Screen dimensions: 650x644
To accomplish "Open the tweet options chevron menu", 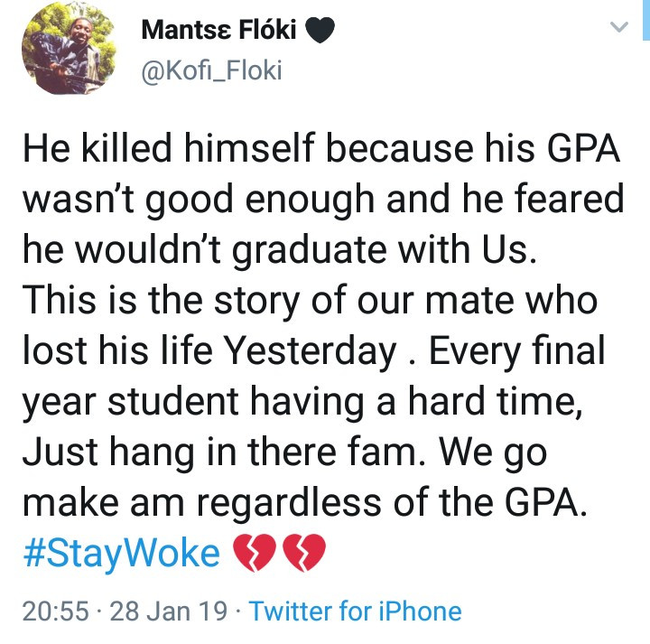I will pos(618,29).
